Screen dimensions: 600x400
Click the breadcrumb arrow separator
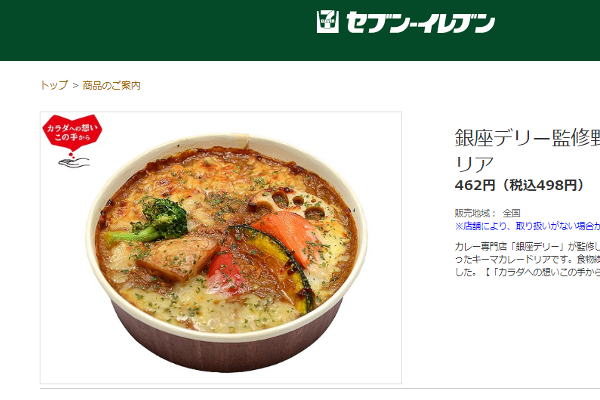(75, 85)
